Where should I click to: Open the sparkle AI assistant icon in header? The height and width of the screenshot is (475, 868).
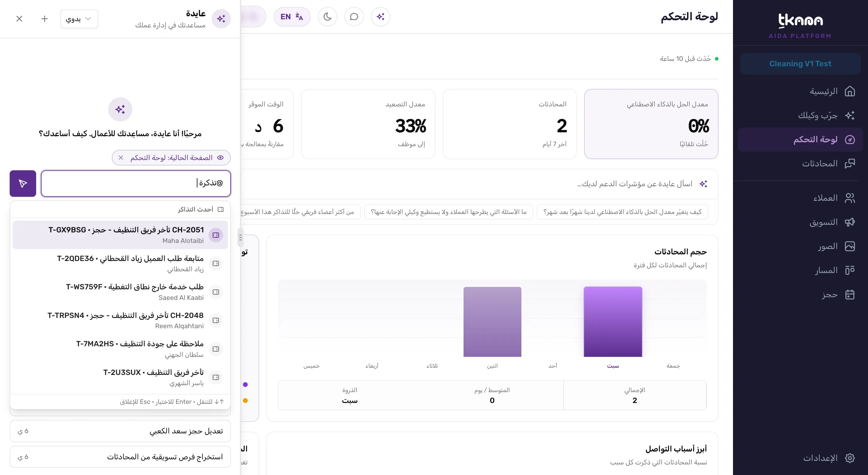(380, 17)
